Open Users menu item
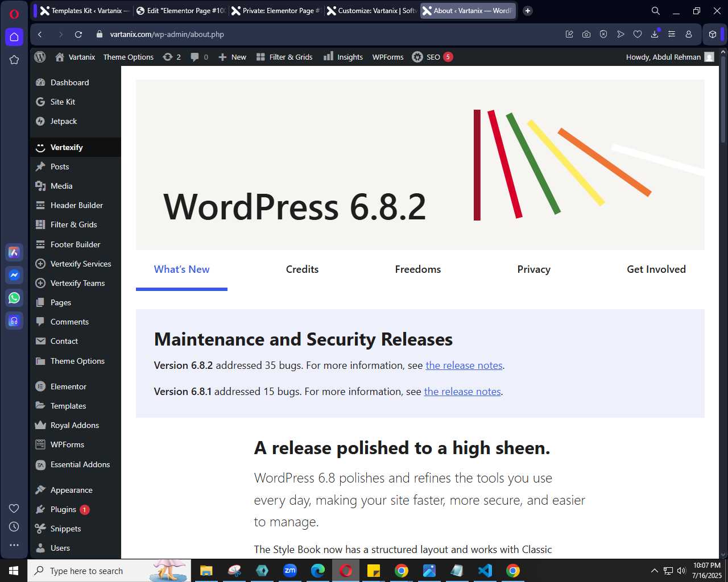Viewport: 728px width, 582px height. pos(75,548)
